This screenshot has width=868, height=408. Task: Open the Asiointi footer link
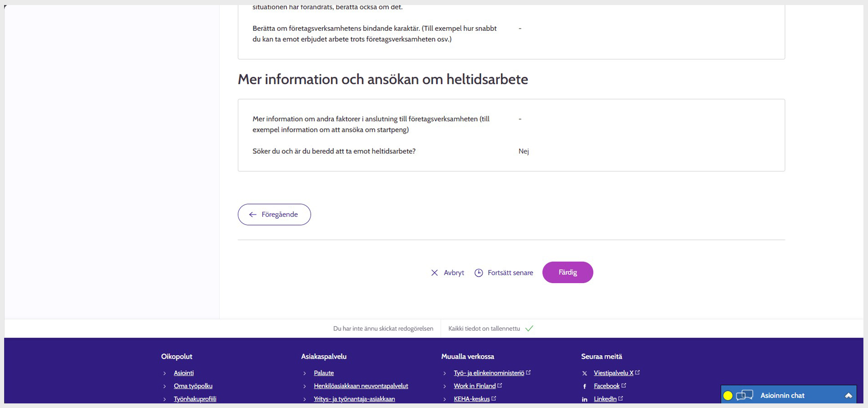pyautogui.click(x=184, y=373)
